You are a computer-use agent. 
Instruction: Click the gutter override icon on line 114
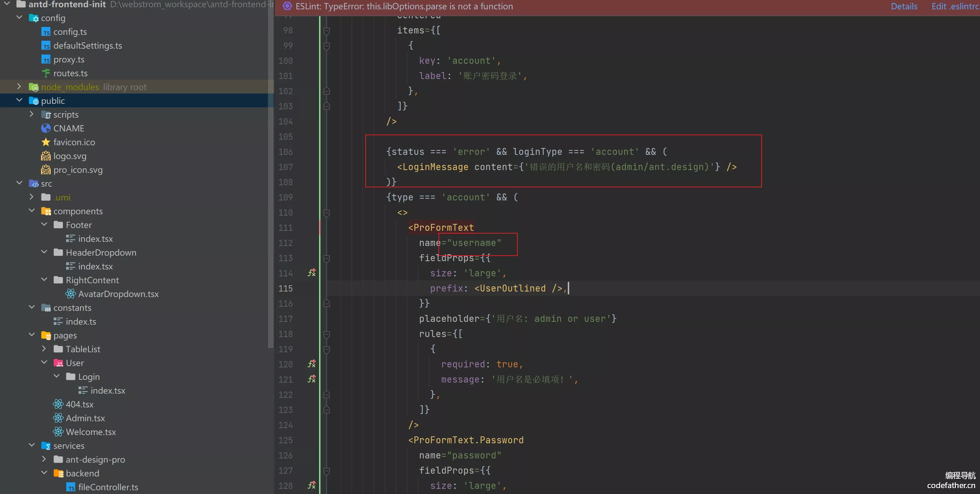[x=311, y=273]
